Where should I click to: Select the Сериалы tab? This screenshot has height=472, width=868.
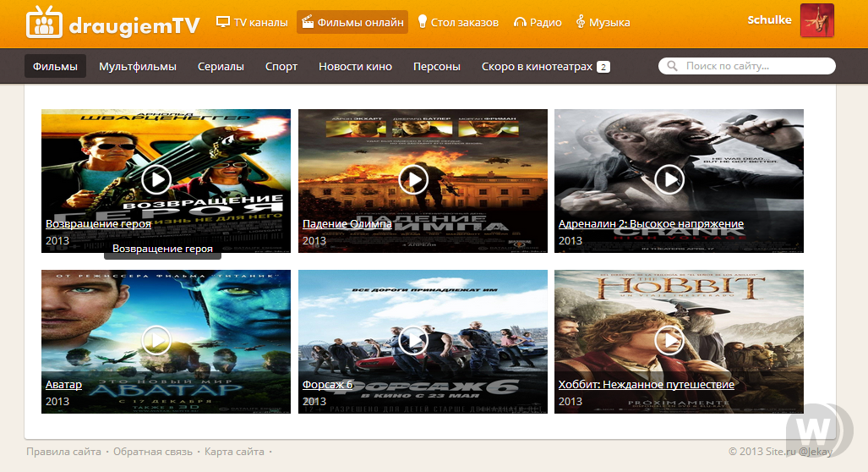221,66
